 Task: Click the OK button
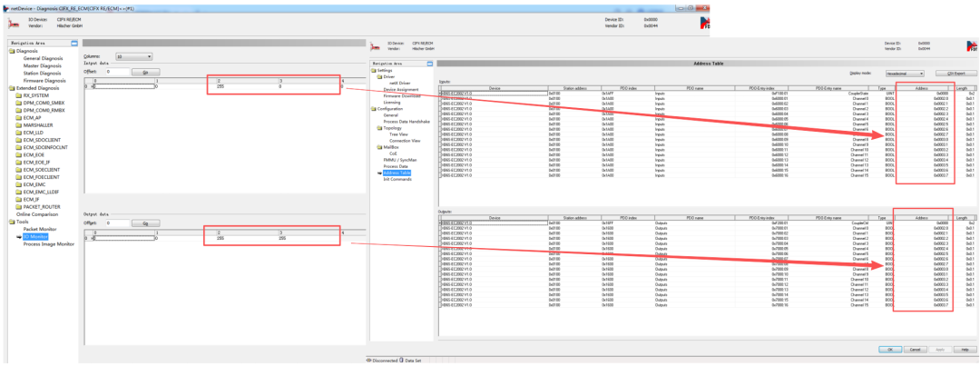[890, 349]
